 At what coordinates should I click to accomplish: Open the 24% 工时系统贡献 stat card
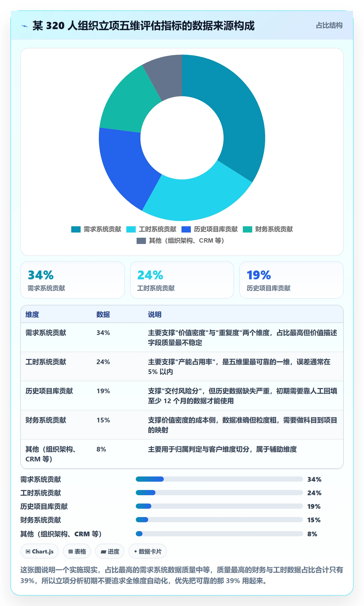click(x=182, y=280)
